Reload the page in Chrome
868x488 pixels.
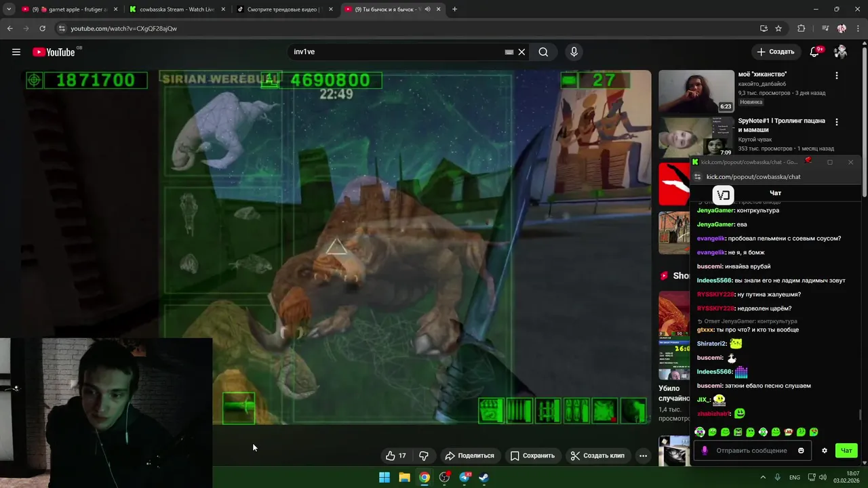42,28
